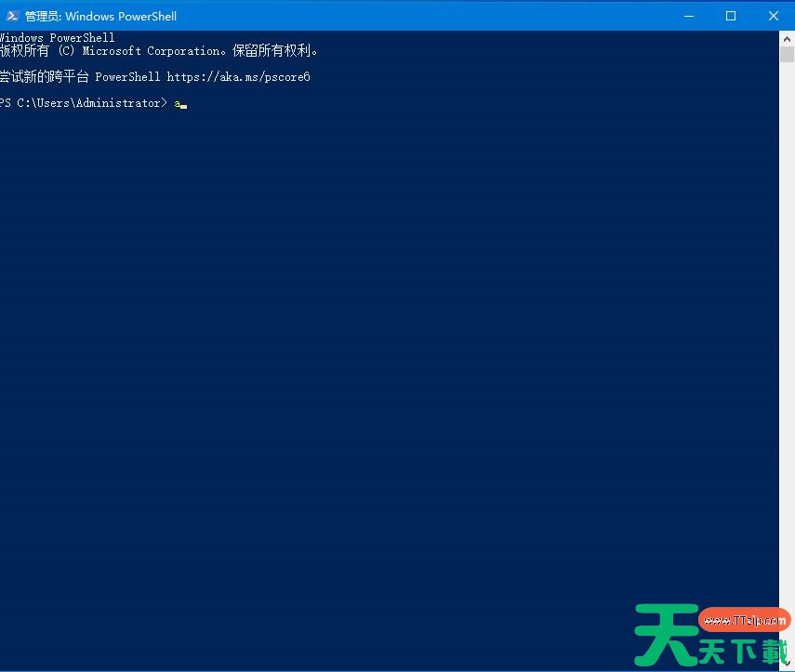Click the scrollbar down arrow
The image size is (795, 672).
787,662
